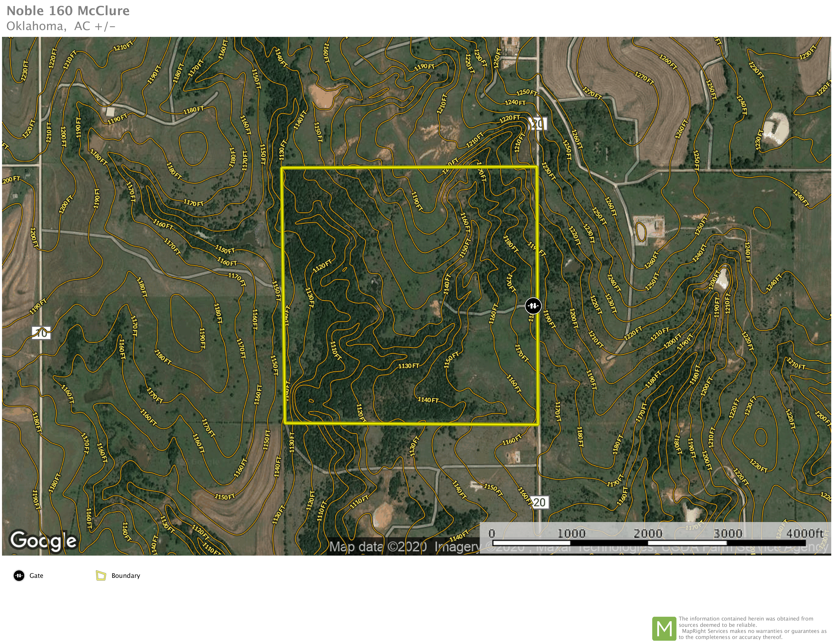Click the route 70 shield on the west road
The image size is (833, 644).
point(41,333)
